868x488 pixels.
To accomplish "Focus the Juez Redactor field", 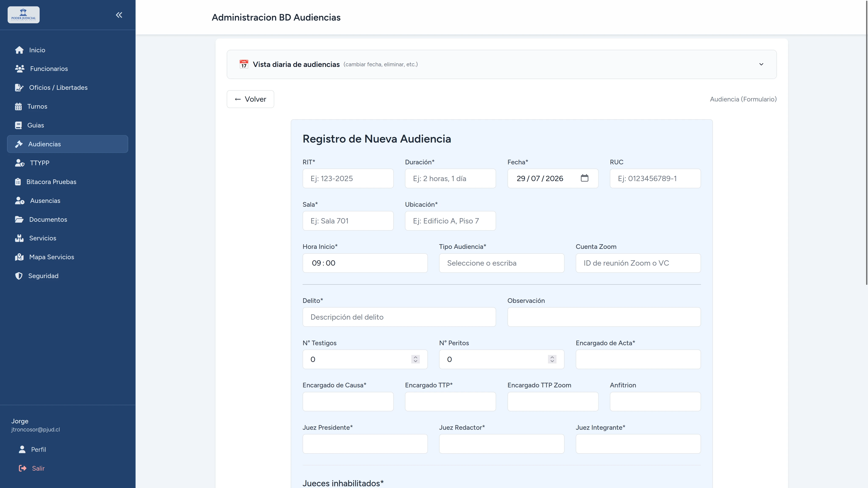I will point(501,444).
